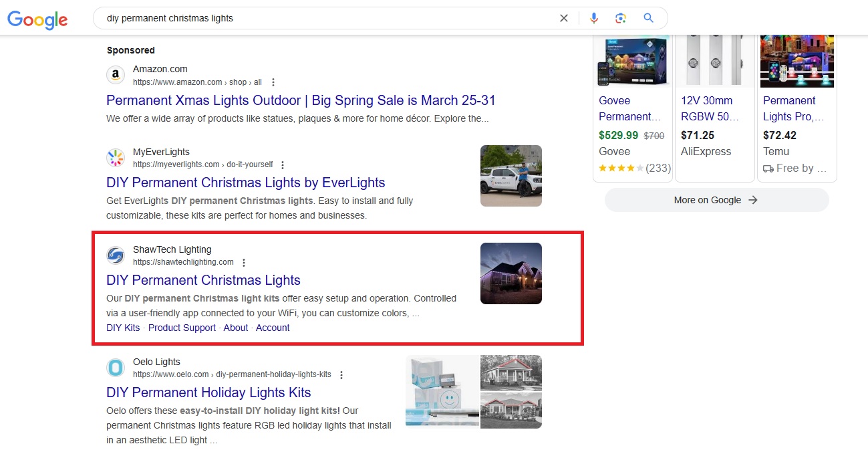Open the three-dot menu for the Amazon result

coord(273,82)
